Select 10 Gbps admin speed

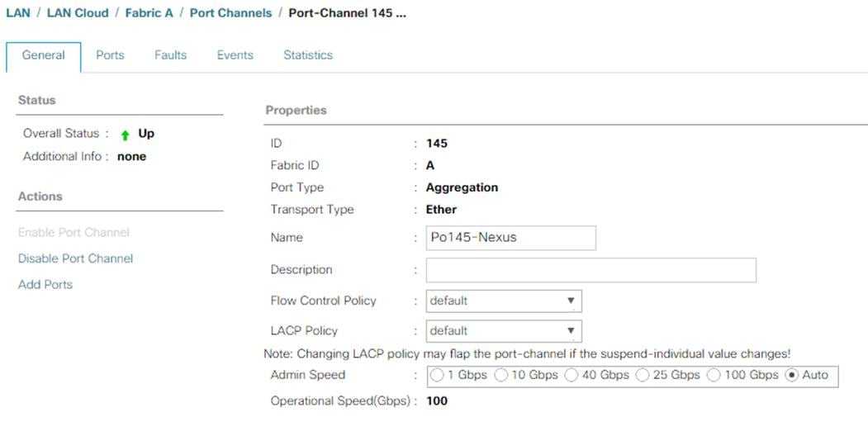coord(501,375)
